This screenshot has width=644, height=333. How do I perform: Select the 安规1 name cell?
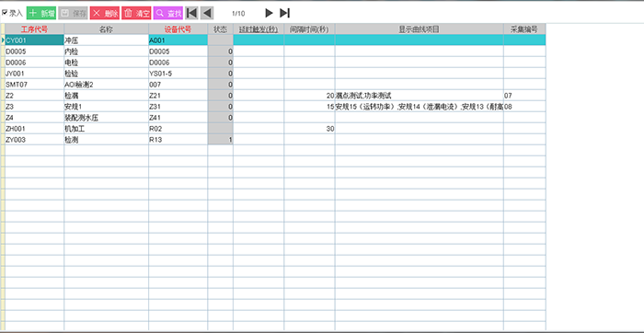coord(107,107)
